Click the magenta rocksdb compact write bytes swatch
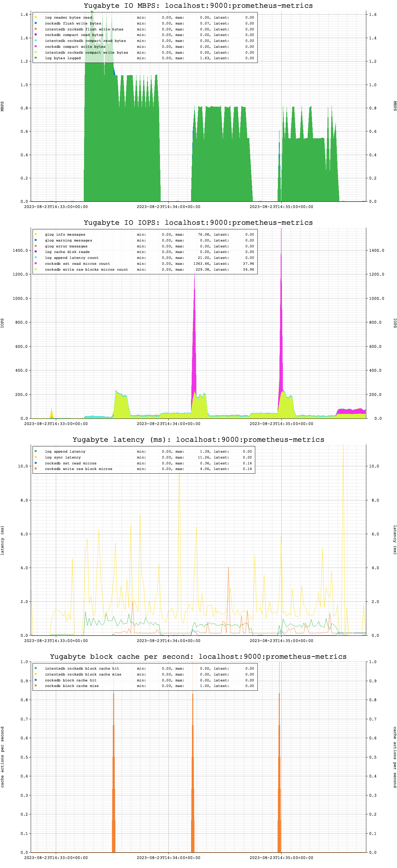This screenshot has width=397, height=868. pyautogui.click(x=36, y=46)
